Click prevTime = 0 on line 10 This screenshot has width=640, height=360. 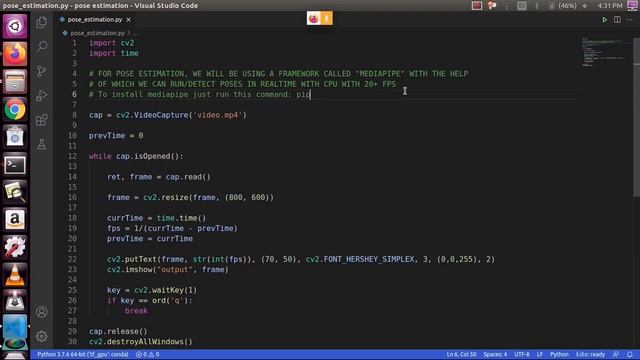coord(116,136)
